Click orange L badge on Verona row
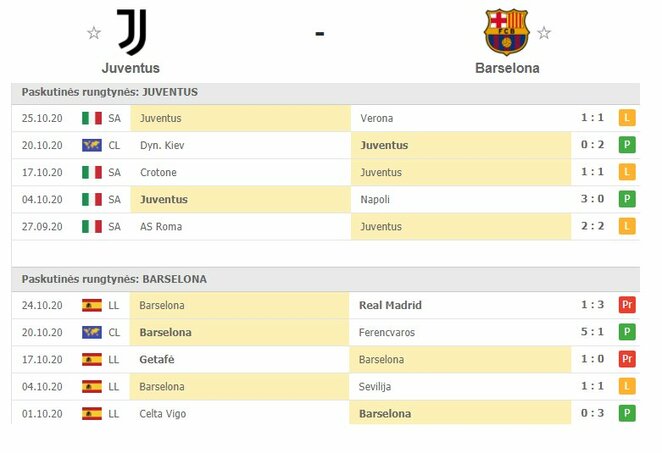This screenshot has height=453, width=662. pos(627,118)
